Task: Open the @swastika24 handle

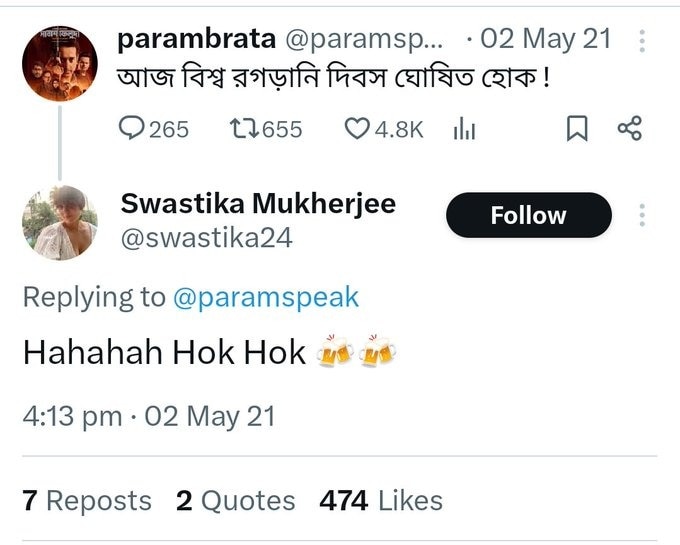Action: click(206, 238)
